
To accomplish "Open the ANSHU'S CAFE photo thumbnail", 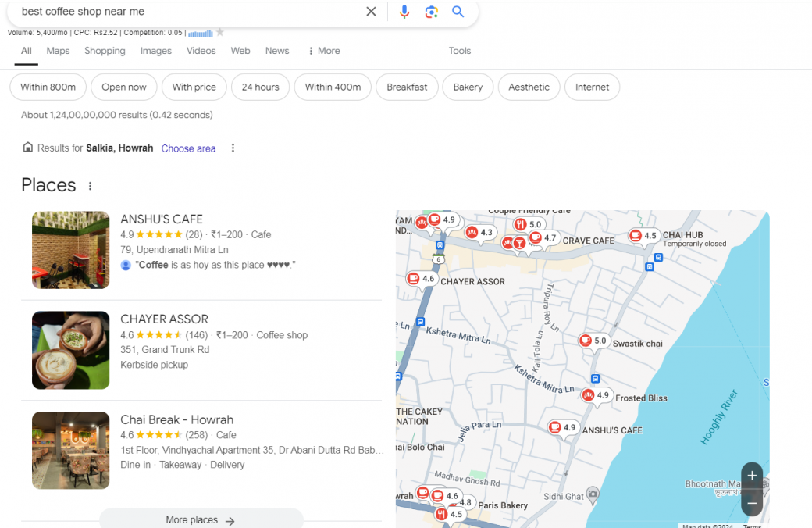I will click(x=70, y=250).
